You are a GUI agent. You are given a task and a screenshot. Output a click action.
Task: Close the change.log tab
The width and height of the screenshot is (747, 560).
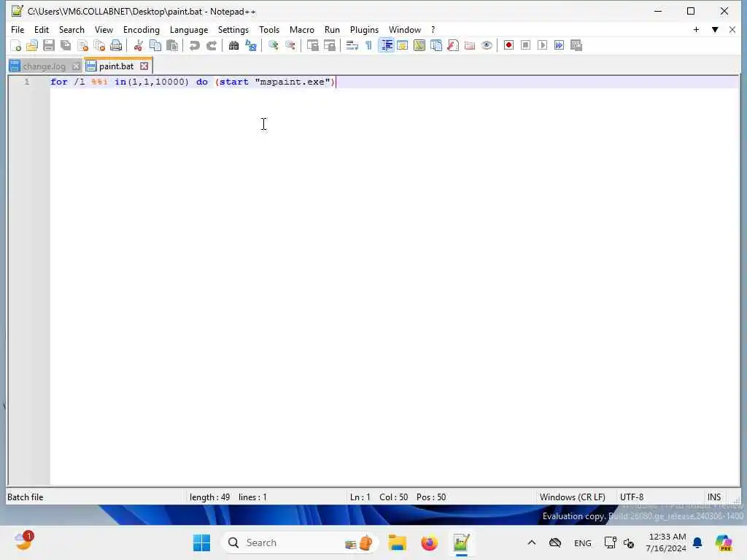point(76,66)
